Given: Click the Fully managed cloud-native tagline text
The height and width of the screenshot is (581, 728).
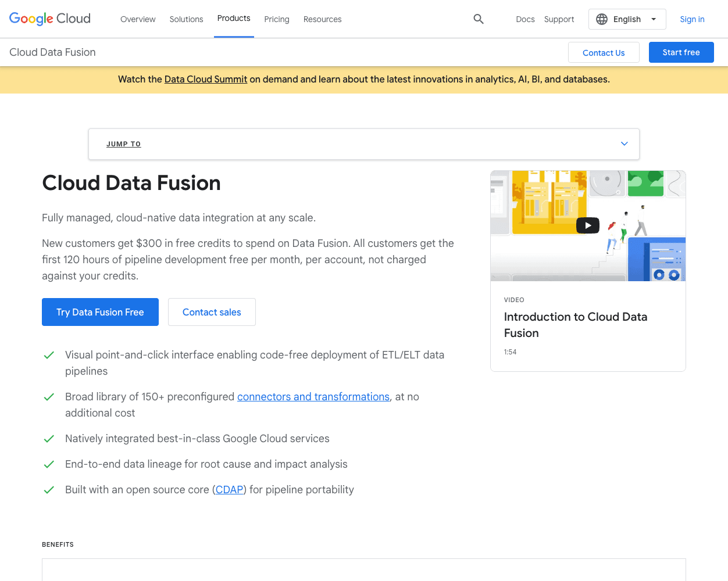Looking at the screenshot, I should coord(179,218).
